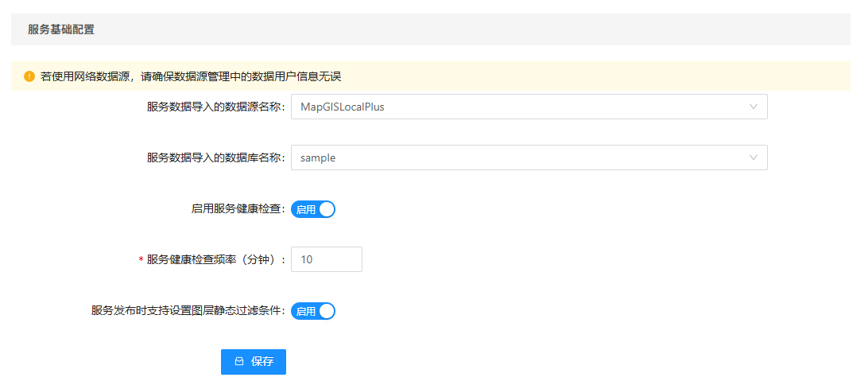Expand the 数据库名称 dropdown showing sample
Screen dimensions: 868x385
coord(529,157)
